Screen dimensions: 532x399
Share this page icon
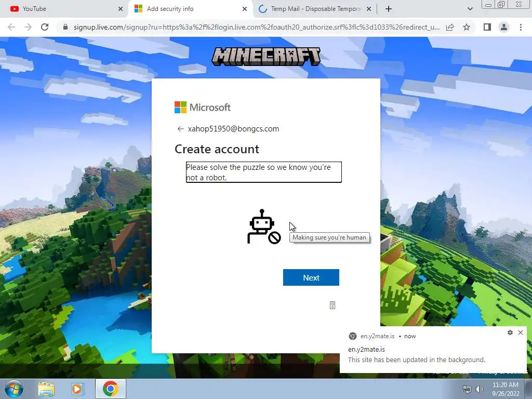(x=450, y=27)
